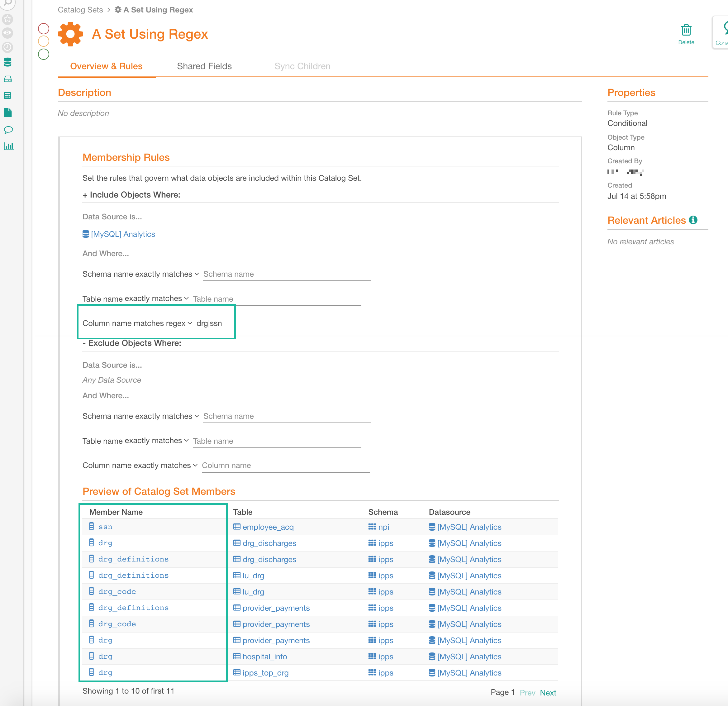Click the Schema column header
728x707 pixels.
point(383,512)
